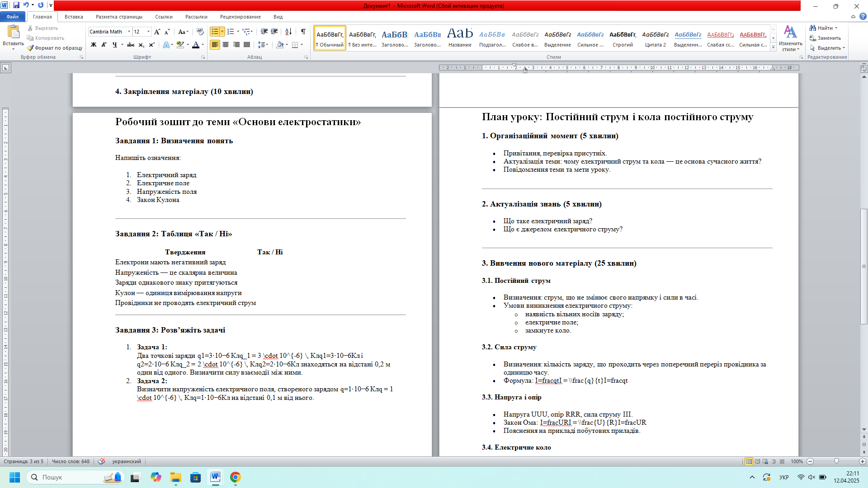Expand the Styles gallery More arrow

[774, 47]
